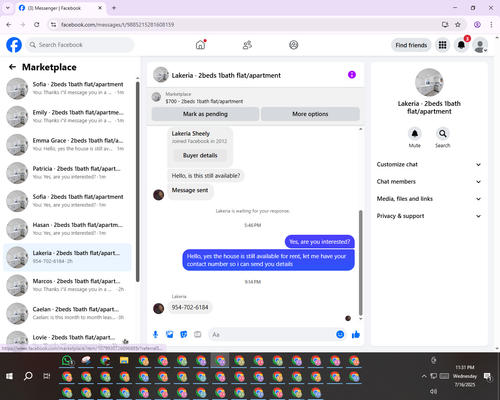Go back to previous page in Chrome
The image size is (500, 400).
pyautogui.click(x=9, y=25)
